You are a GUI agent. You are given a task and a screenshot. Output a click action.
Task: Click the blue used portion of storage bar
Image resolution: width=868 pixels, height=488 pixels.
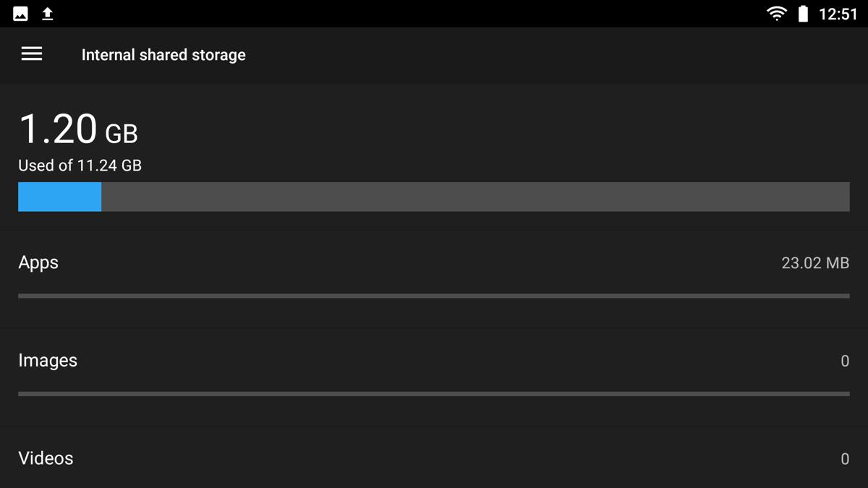(x=59, y=197)
